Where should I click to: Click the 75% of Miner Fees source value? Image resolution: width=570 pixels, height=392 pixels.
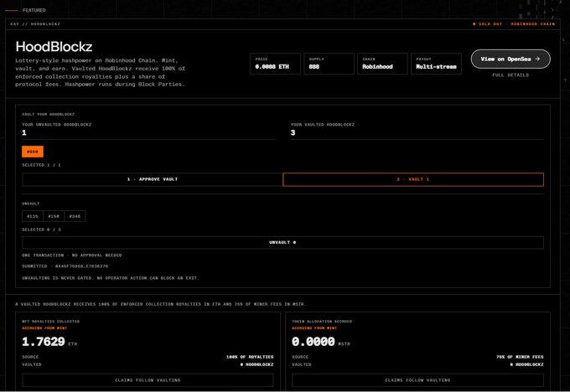[520, 357]
